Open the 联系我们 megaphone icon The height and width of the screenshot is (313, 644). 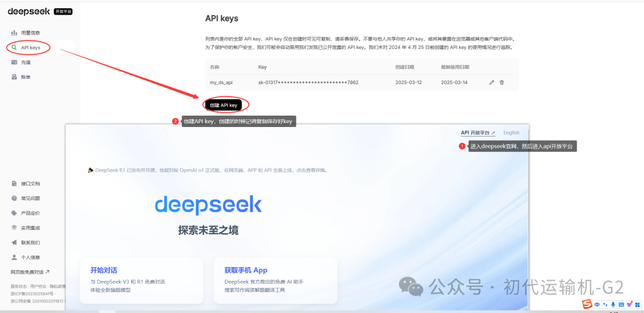tap(14, 242)
